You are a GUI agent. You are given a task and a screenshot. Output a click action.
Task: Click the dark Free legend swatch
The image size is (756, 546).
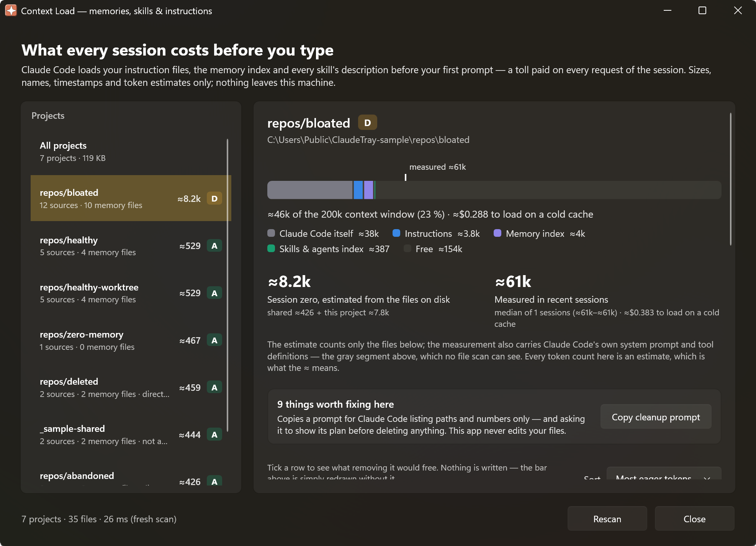[x=407, y=248]
